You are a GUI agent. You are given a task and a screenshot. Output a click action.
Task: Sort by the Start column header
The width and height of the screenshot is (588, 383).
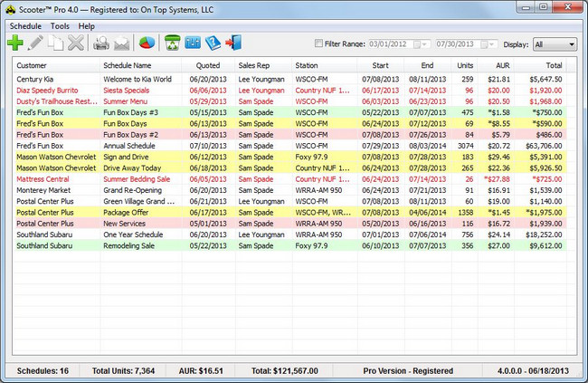point(381,65)
